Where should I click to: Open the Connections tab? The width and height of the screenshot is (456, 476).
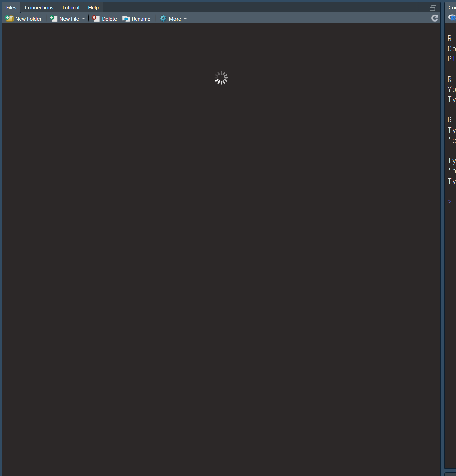pyautogui.click(x=39, y=8)
